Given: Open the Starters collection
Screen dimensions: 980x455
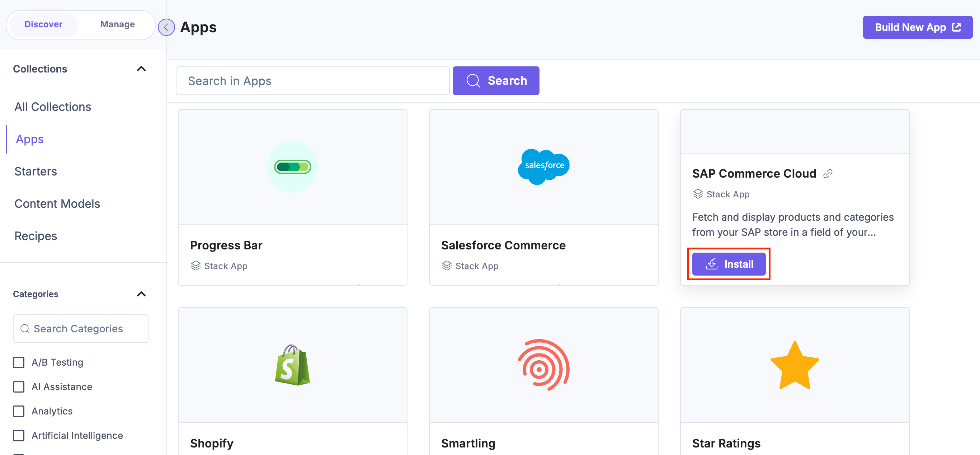Looking at the screenshot, I should tap(36, 172).
